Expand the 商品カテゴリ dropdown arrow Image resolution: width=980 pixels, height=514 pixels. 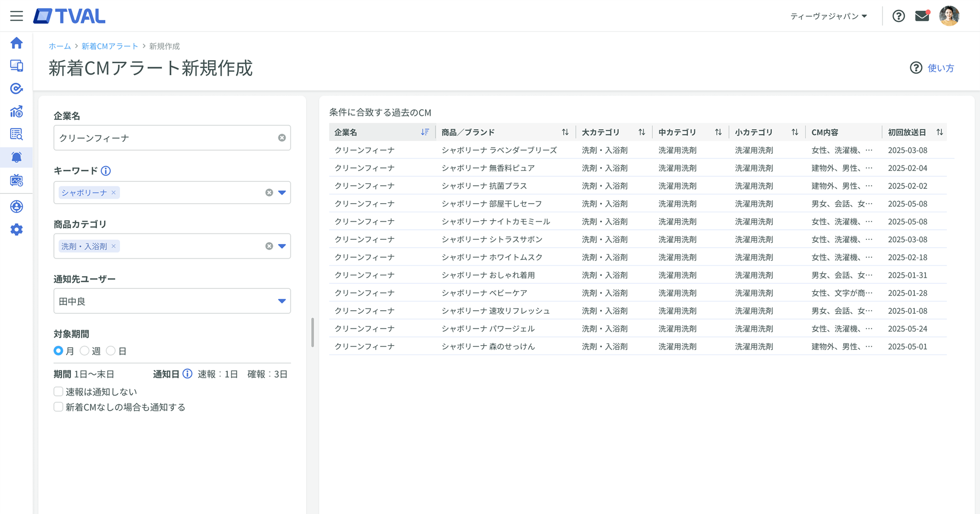tap(282, 246)
